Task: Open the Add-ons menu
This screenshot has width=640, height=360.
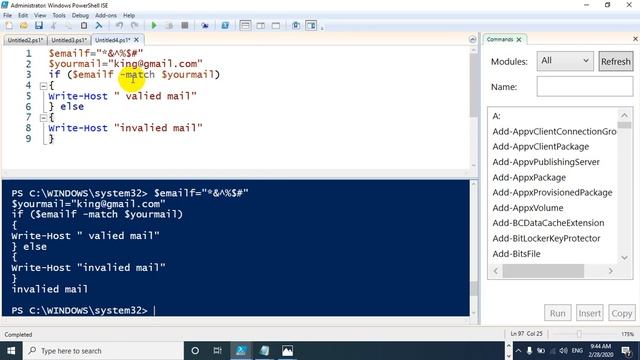Action: click(106, 15)
